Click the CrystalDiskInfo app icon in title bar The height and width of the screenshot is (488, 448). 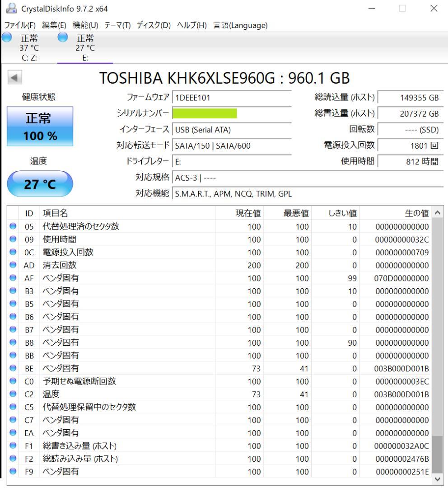pos(11,8)
